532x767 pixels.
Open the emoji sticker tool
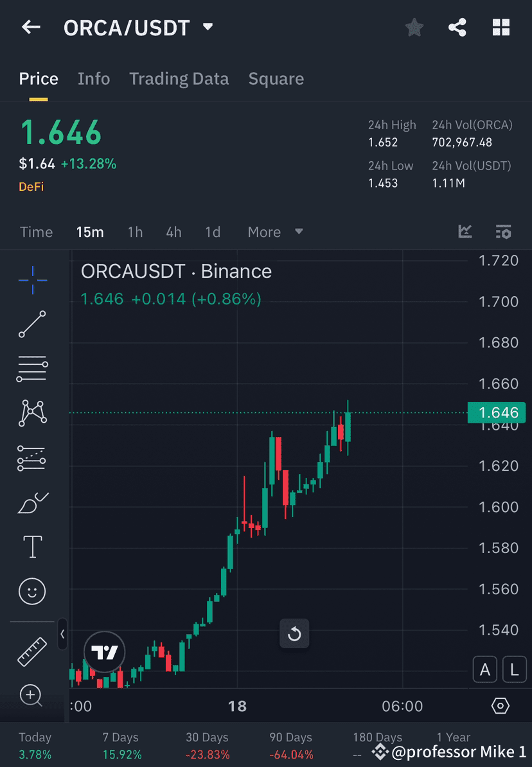tap(32, 591)
